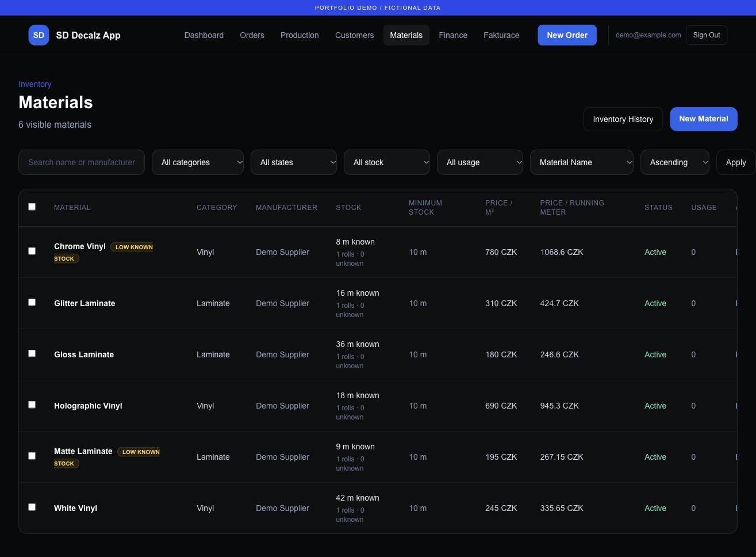The width and height of the screenshot is (756, 557).
Task: Click the New Material button
Action: pyautogui.click(x=704, y=119)
